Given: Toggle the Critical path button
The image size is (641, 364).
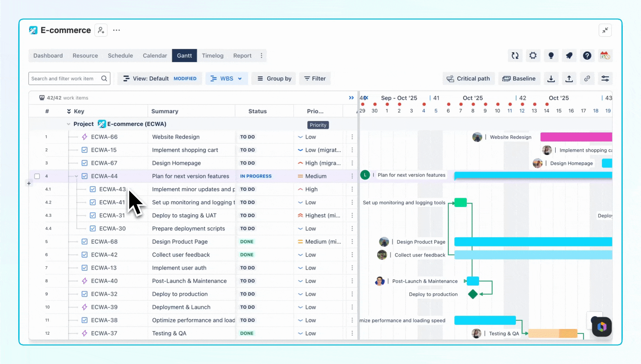Looking at the screenshot, I should coord(468,79).
